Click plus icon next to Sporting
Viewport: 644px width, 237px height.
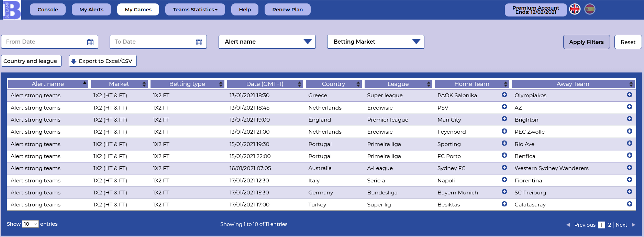click(504, 143)
